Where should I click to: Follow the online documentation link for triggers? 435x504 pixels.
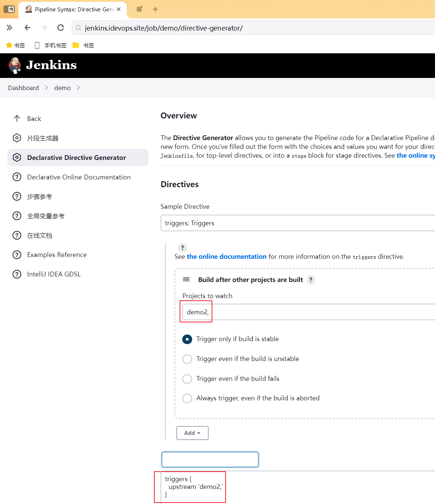227,257
